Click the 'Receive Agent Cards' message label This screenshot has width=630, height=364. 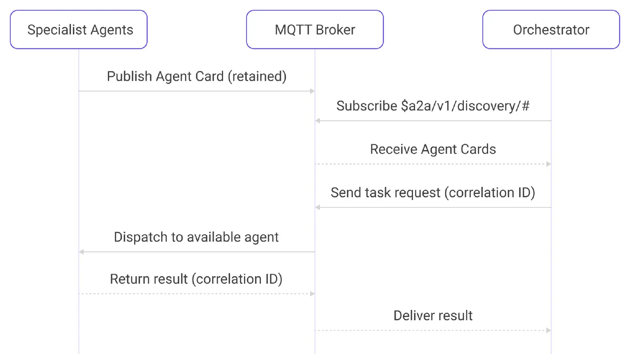click(x=433, y=149)
